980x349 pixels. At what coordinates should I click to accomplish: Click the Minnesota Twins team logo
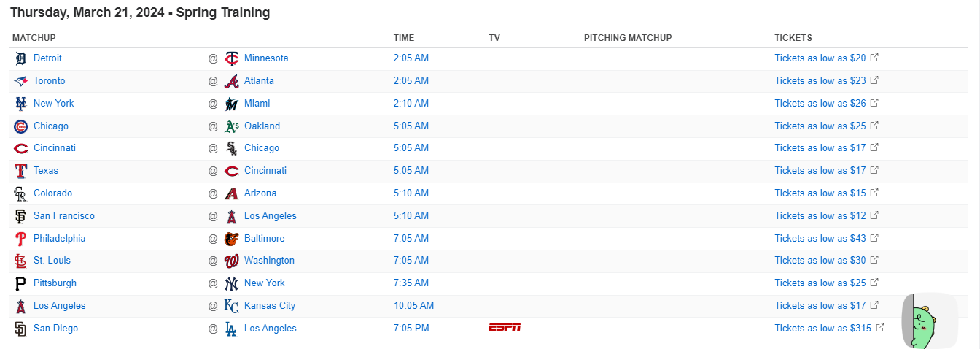click(x=231, y=58)
